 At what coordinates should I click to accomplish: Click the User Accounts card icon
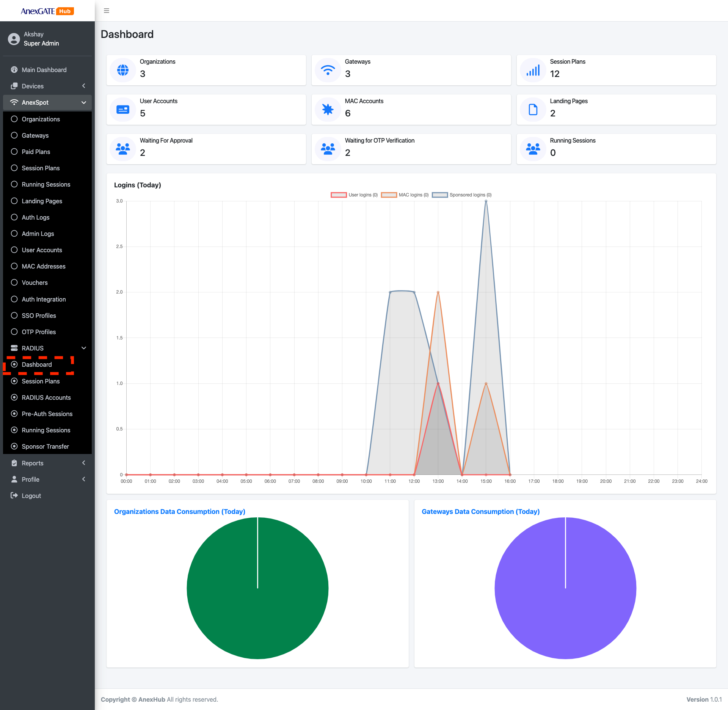click(x=123, y=110)
